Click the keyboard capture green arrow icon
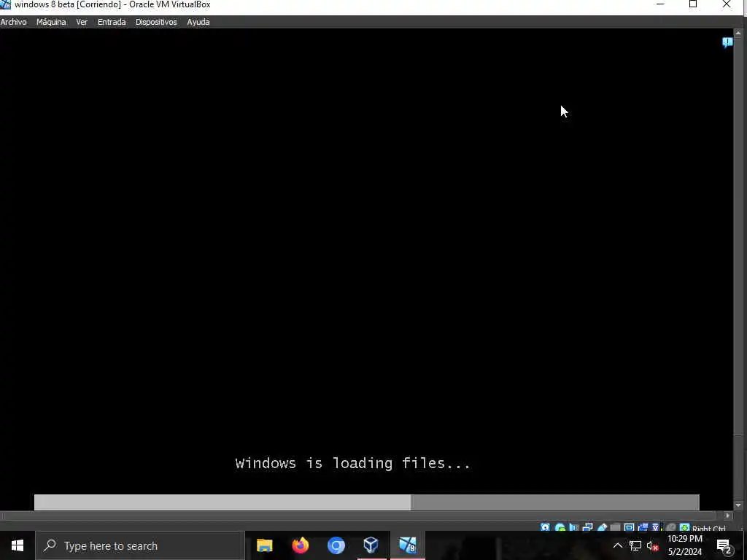 click(x=684, y=528)
